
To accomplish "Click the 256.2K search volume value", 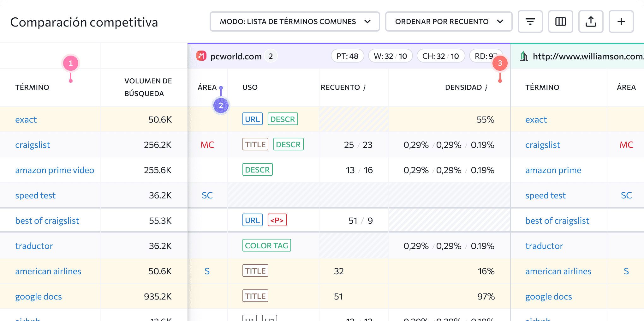I will pos(158,145).
